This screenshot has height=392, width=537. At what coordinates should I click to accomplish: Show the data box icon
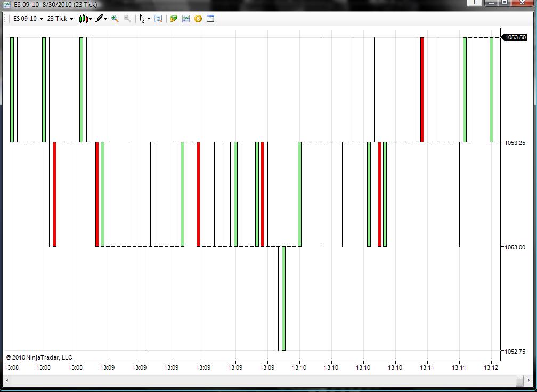158,19
